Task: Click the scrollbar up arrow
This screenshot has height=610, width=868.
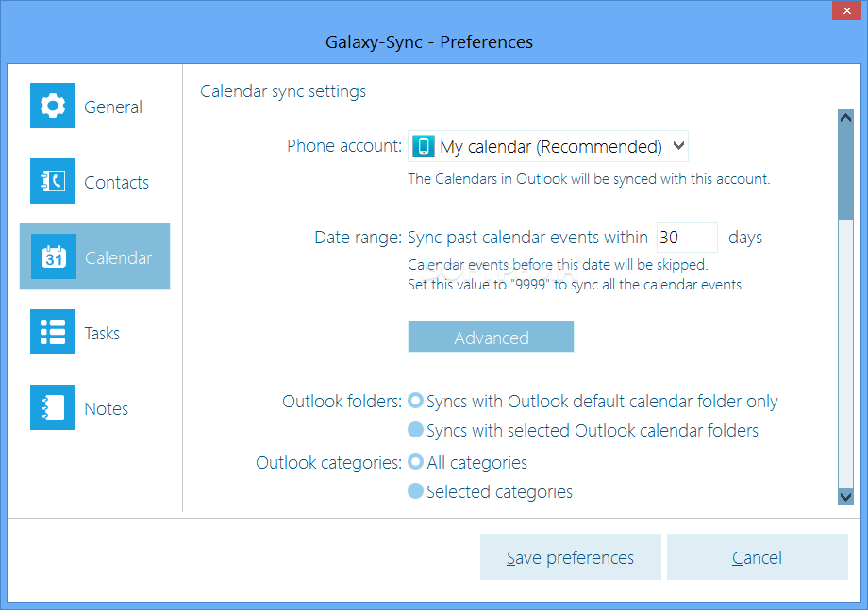Action: tap(845, 117)
